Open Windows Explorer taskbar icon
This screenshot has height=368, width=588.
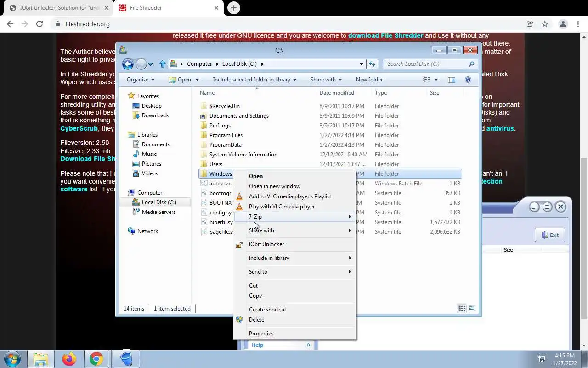pyautogui.click(x=40, y=359)
